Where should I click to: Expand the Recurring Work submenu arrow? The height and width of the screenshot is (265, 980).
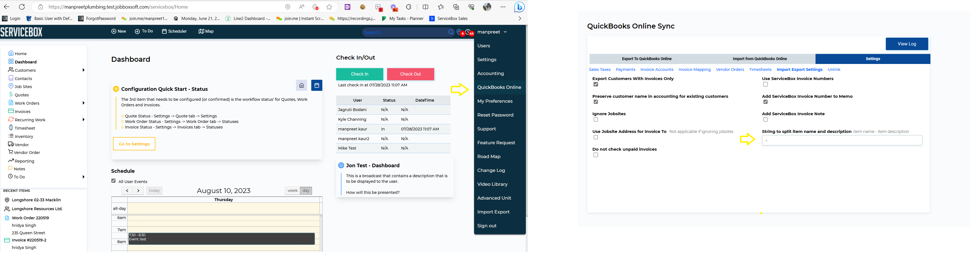(x=83, y=120)
